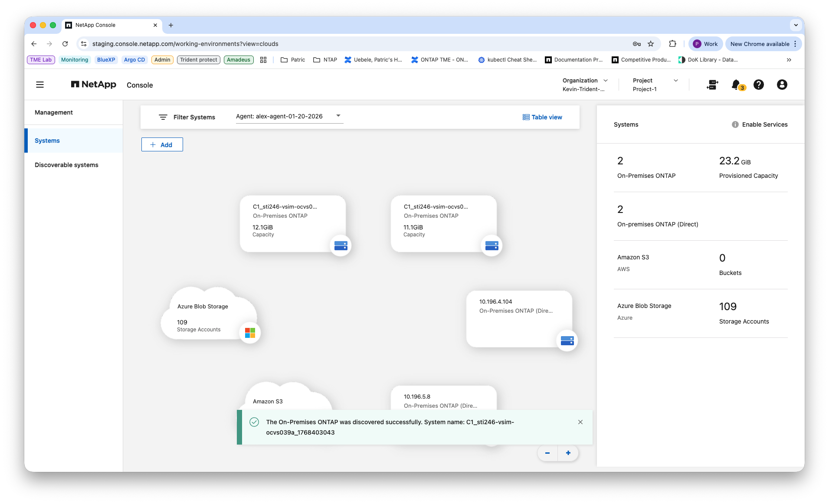Open the agents/connectors icon in header
829x504 pixels.
pyautogui.click(x=712, y=85)
